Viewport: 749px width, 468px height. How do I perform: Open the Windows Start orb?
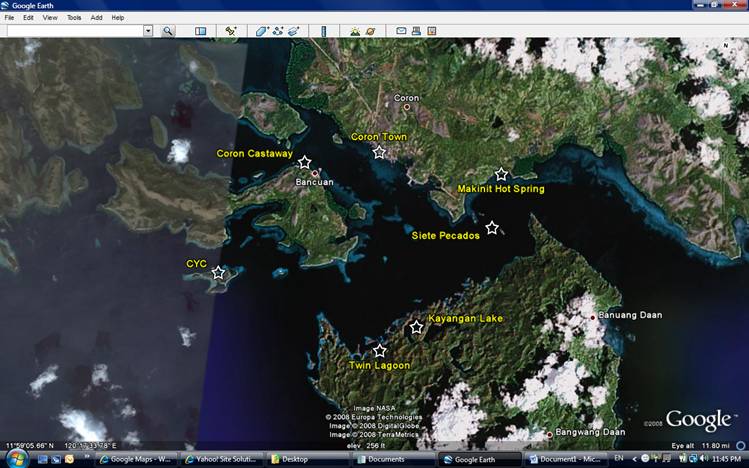[x=17, y=459]
